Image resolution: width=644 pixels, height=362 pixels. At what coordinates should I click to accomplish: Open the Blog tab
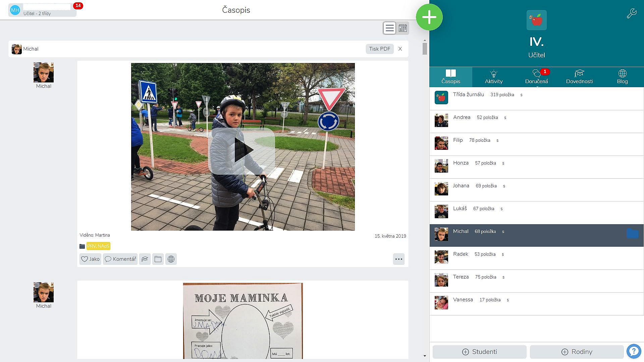coord(622,77)
